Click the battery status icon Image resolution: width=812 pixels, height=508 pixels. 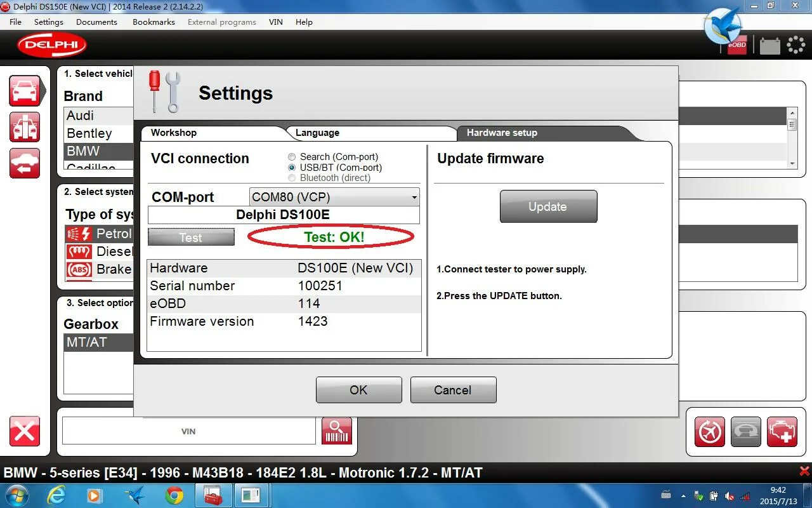[770, 46]
